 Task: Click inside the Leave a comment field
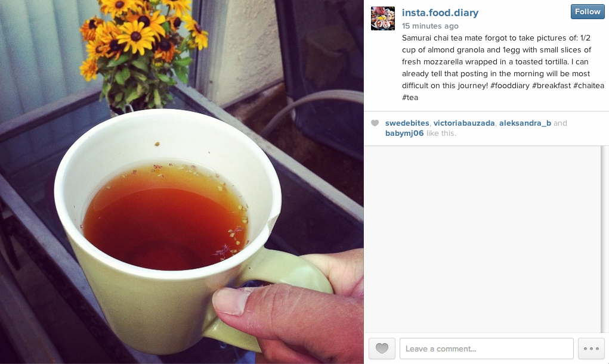tap(486, 349)
